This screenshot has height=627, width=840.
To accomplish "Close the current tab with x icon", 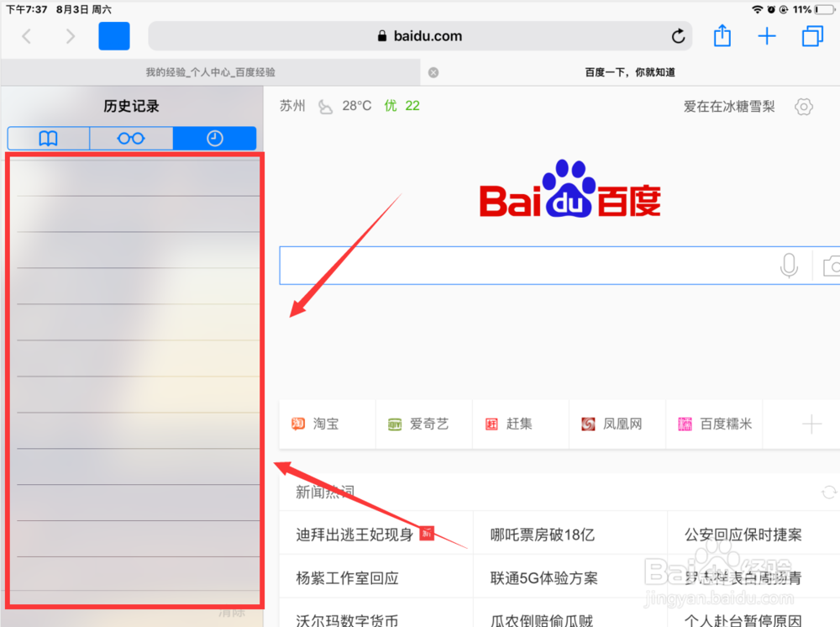I will point(433,72).
